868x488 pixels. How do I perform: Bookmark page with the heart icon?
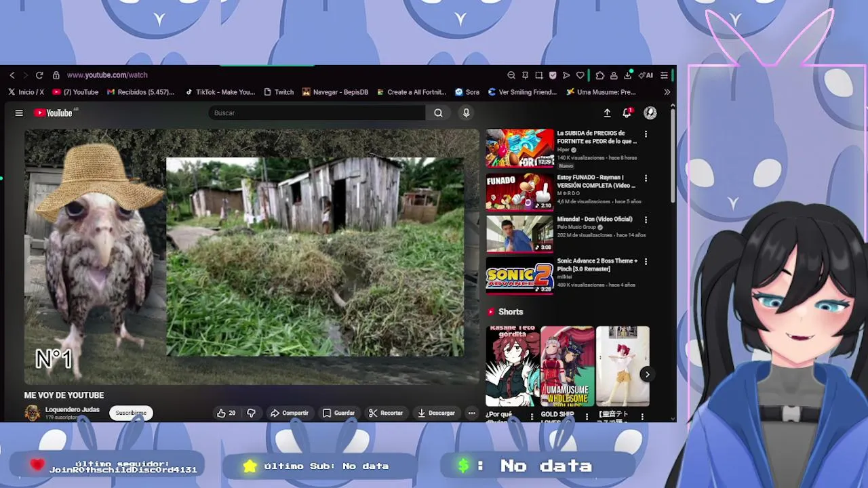pyautogui.click(x=580, y=75)
